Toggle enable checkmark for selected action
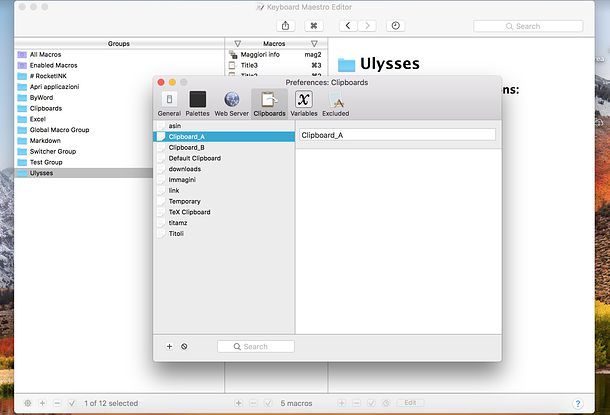 371,403
